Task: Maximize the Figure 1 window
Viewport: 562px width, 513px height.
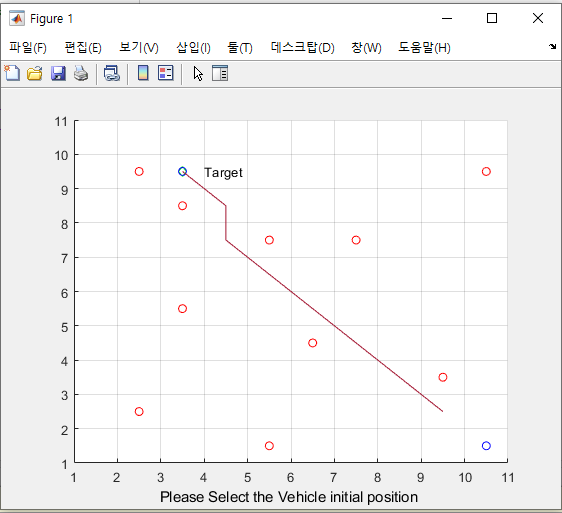Action: (492, 18)
